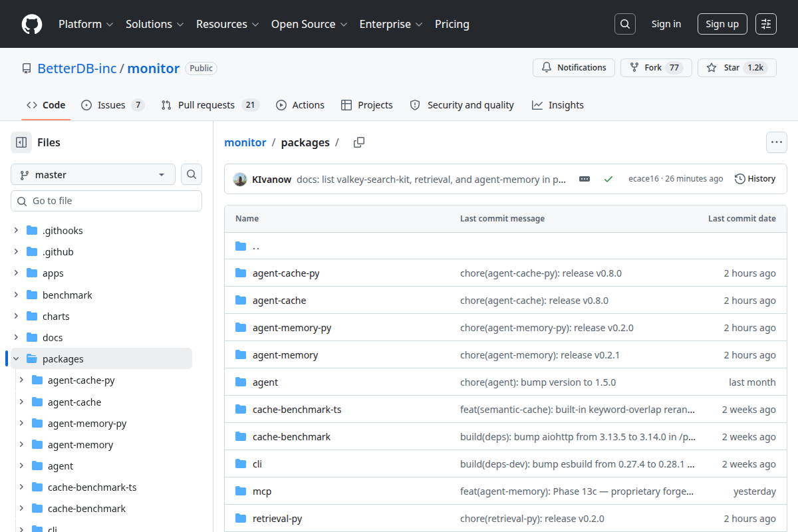Open the more options ellipsis menu
798x532 pixels.
coord(777,142)
